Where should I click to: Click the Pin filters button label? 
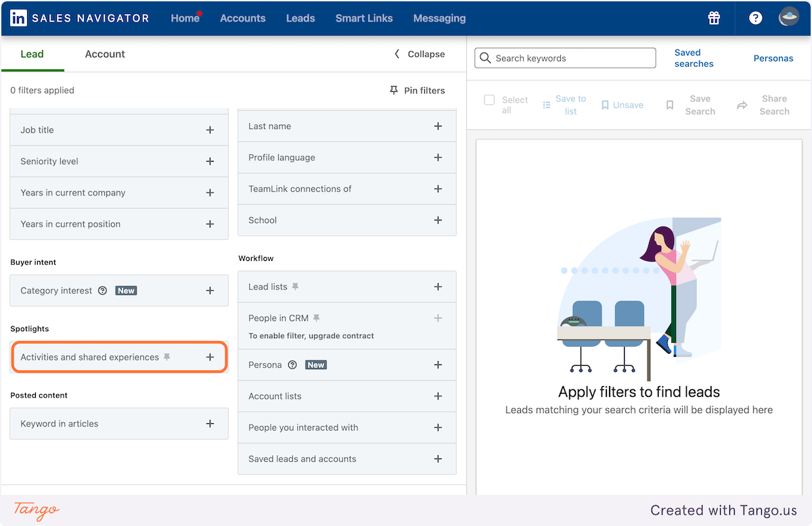424,90
